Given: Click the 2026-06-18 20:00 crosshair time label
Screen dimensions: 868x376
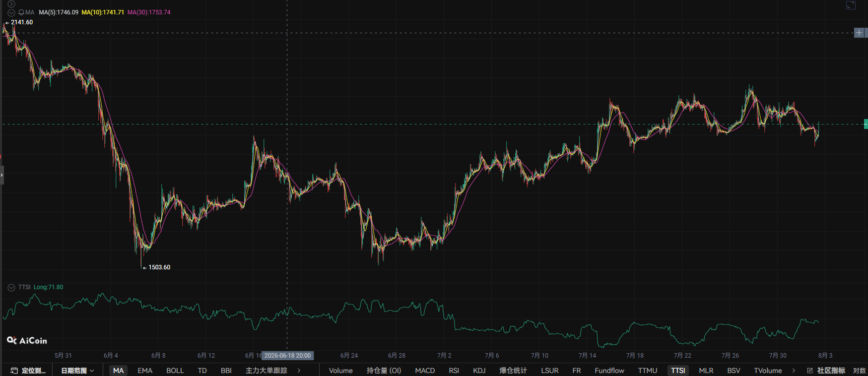Looking at the screenshot, I should point(288,356).
